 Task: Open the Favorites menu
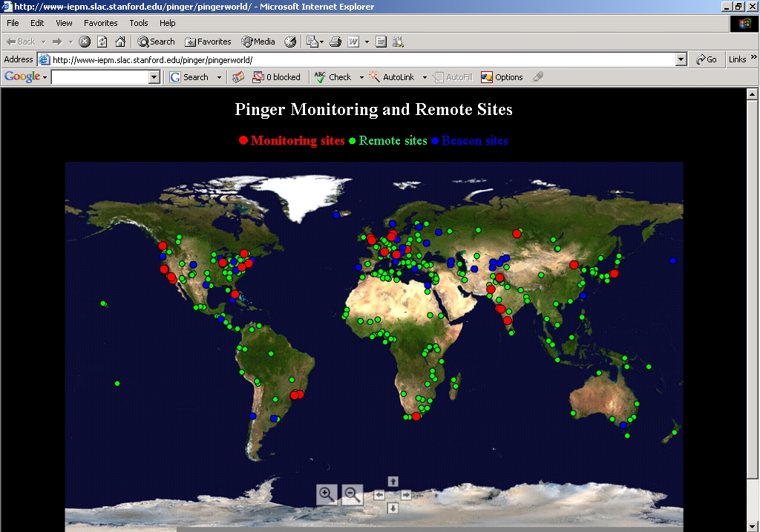click(x=100, y=23)
